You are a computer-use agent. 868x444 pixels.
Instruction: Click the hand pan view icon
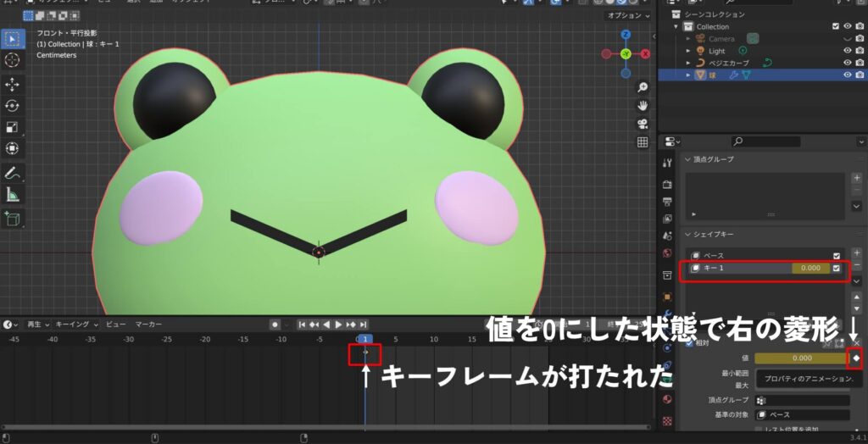pos(643,106)
